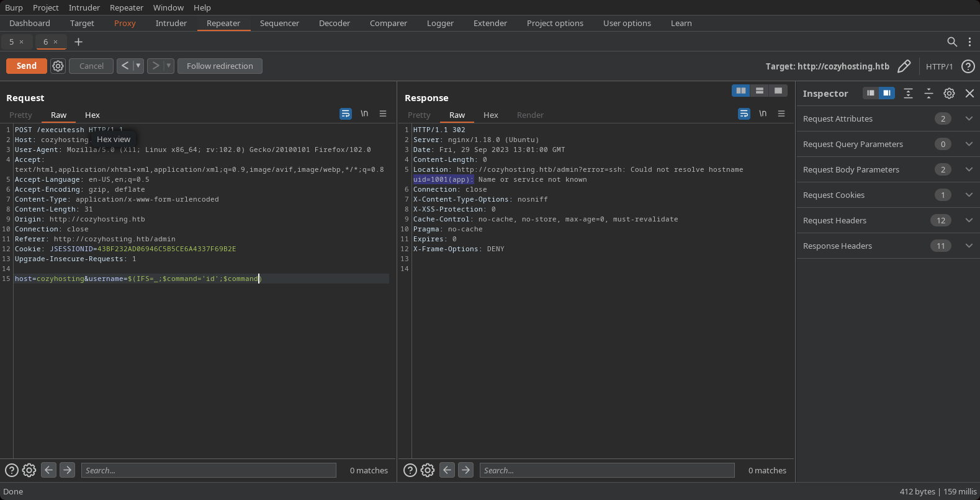Open the Project menu
The image size is (980, 500).
[x=46, y=7]
